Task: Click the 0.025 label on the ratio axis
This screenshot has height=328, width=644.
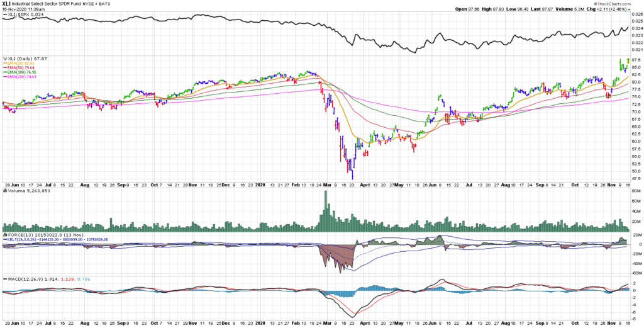Action: (x=636, y=21)
